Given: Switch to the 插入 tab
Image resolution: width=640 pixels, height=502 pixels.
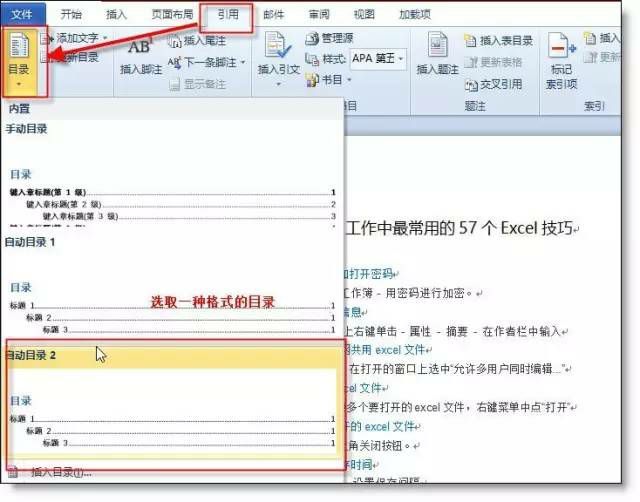Looking at the screenshot, I should point(116,15).
